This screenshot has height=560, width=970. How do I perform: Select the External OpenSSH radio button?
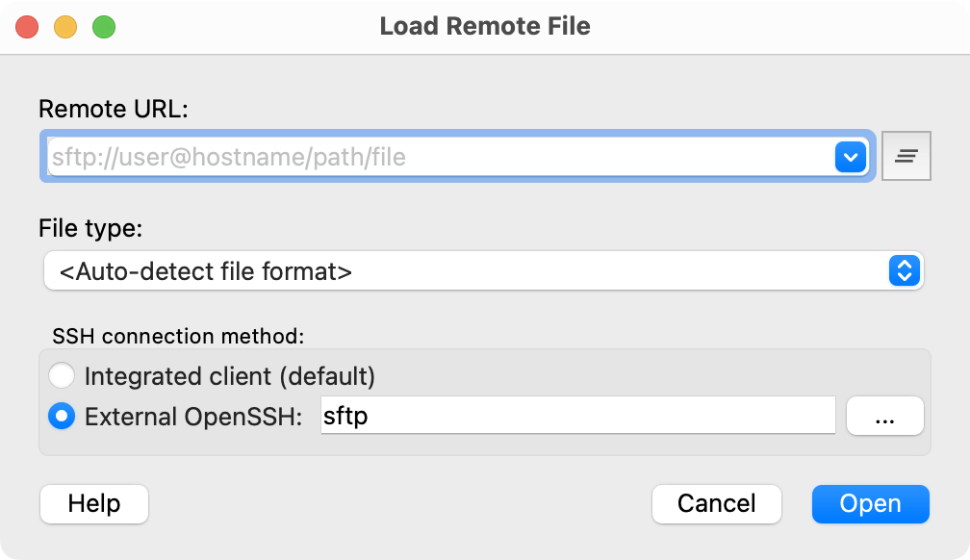tap(62, 417)
